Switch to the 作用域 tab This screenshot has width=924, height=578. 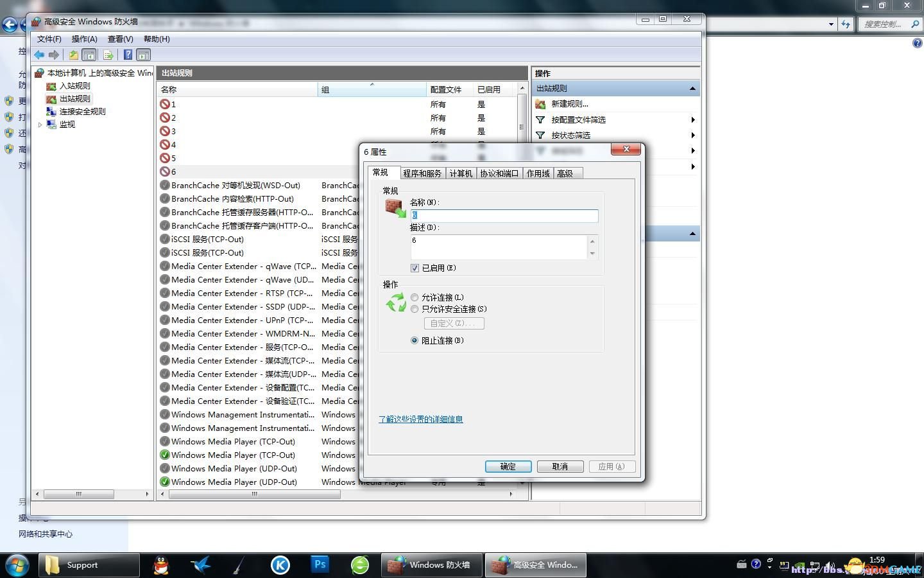[538, 173]
